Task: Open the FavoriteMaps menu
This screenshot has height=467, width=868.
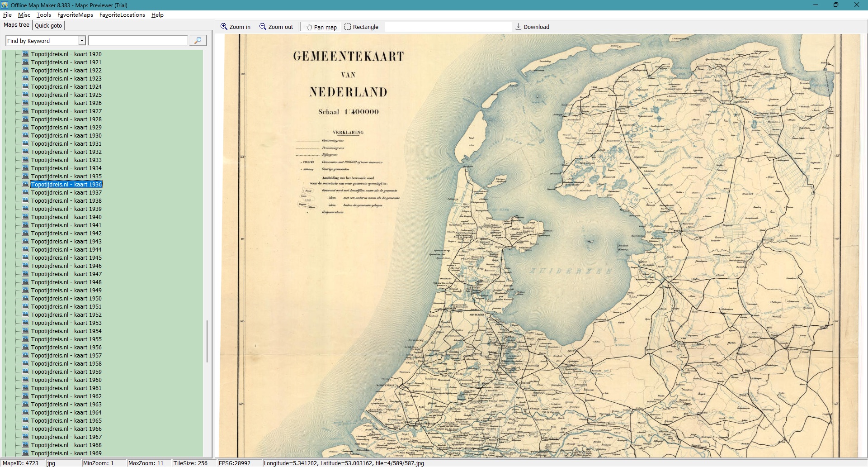Action: point(75,15)
